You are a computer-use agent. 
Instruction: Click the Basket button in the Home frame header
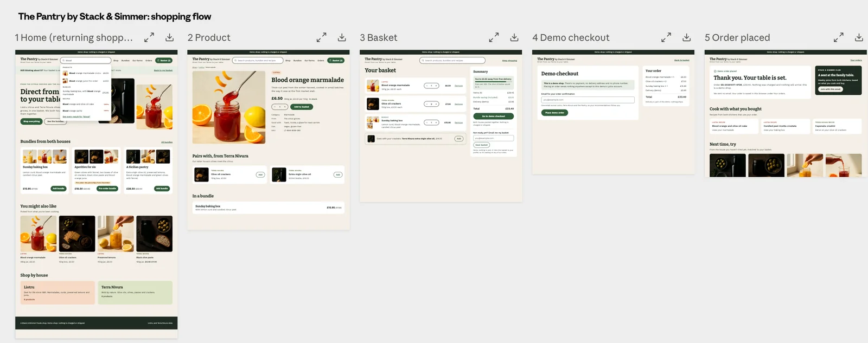tap(164, 61)
